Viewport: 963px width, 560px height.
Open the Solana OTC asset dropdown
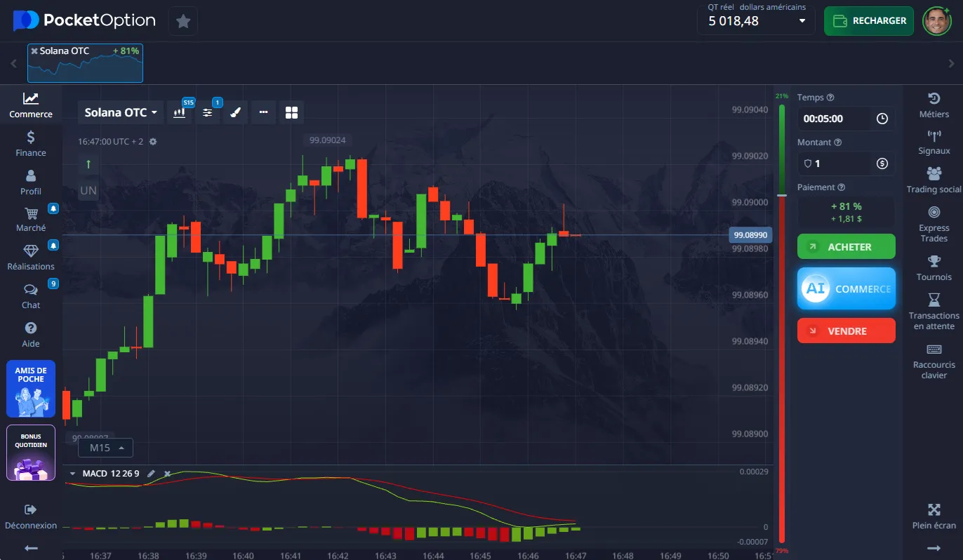coord(121,112)
